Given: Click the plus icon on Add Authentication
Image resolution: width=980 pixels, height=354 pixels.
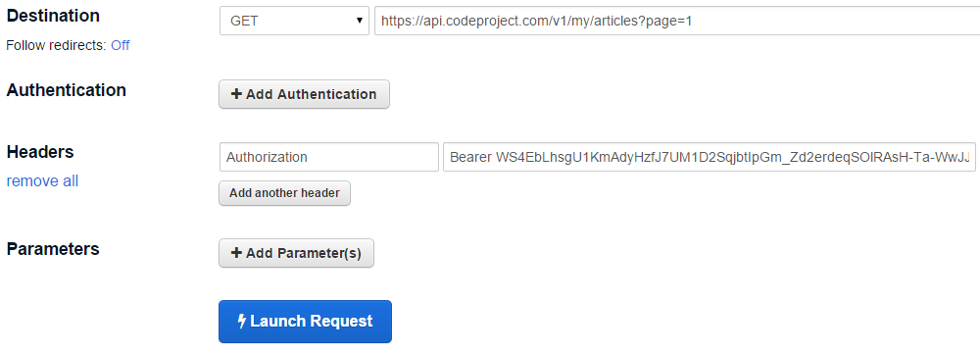Looking at the screenshot, I should [x=236, y=94].
